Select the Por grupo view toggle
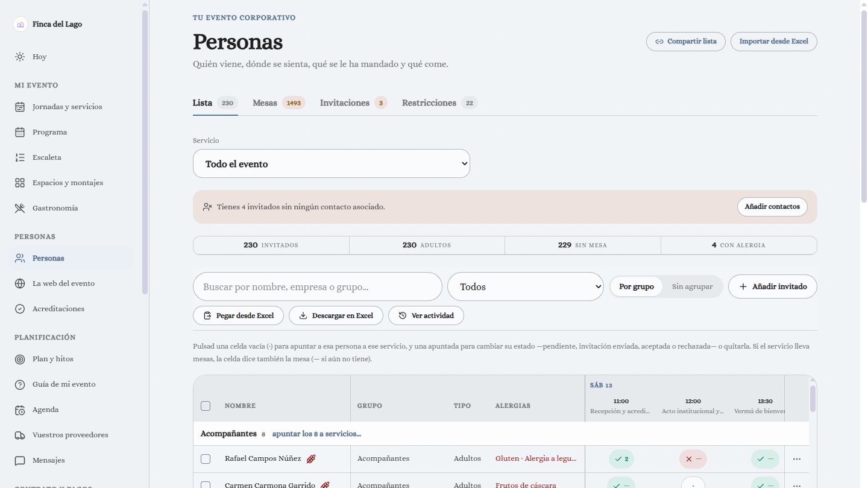The width and height of the screenshot is (868, 488). (x=637, y=287)
